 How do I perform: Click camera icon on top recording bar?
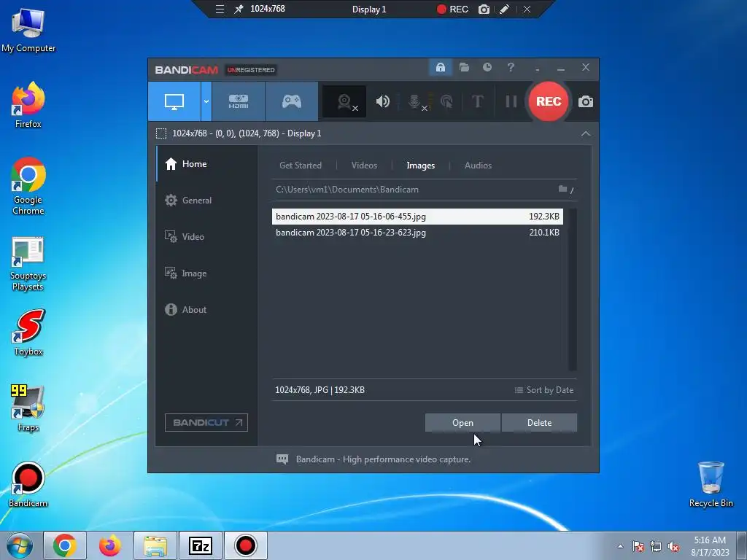[484, 9]
